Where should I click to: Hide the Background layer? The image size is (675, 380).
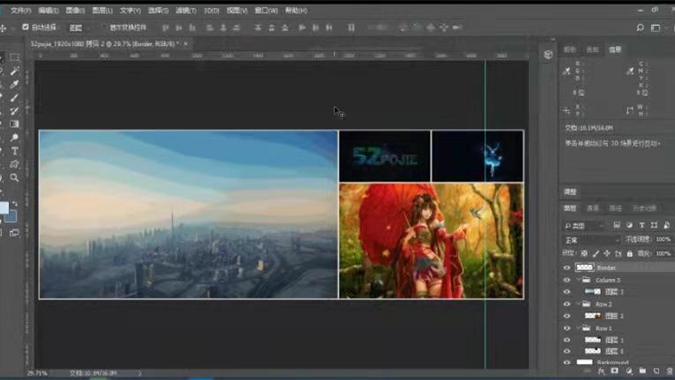[x=567, y=363]
